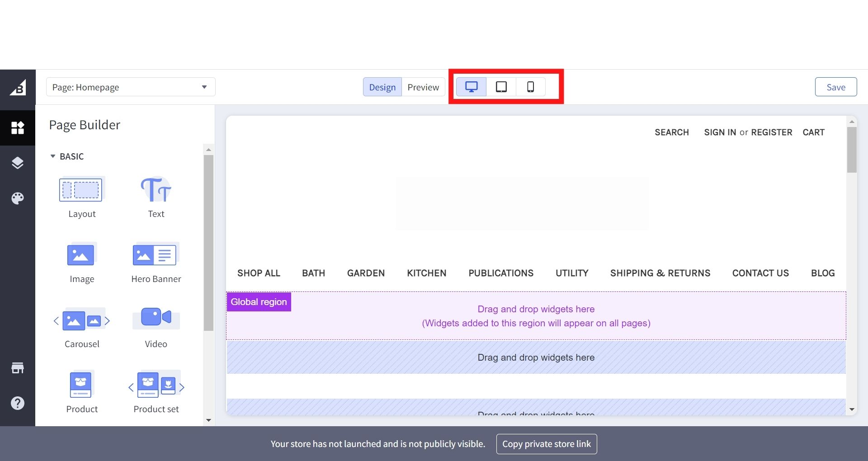Switch to desktop view
Screen dimensions: 868x461
click(471, 87)
